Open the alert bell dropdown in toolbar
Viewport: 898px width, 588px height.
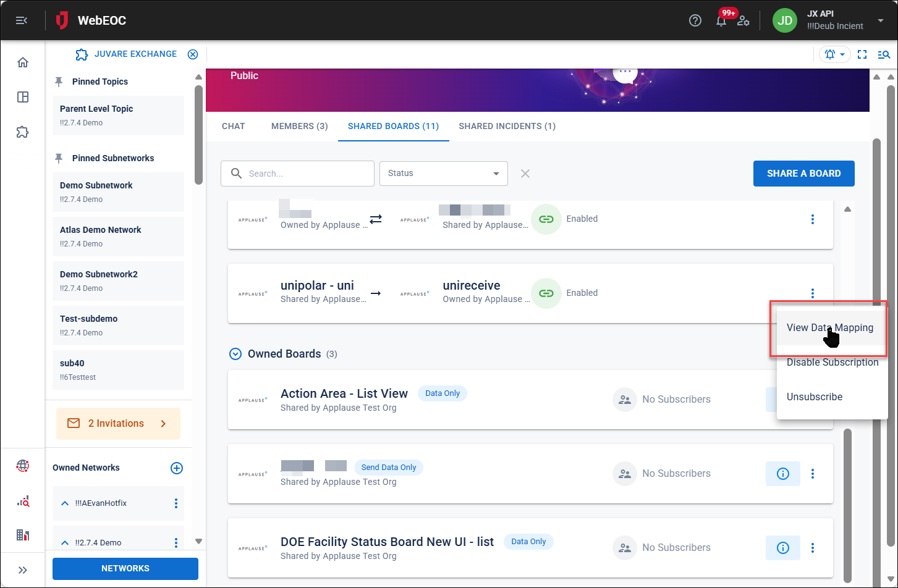834,54
